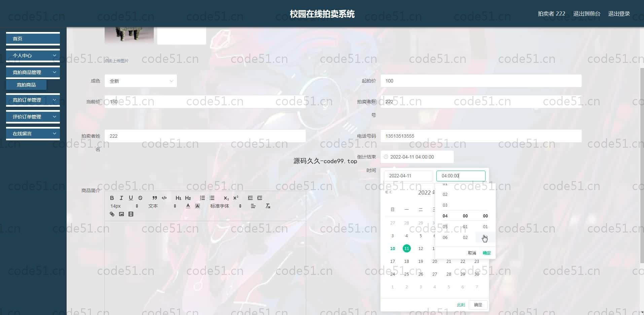Apply bold formatting in the editor
This screenshot has width=644, height=315.
[112, 198]
